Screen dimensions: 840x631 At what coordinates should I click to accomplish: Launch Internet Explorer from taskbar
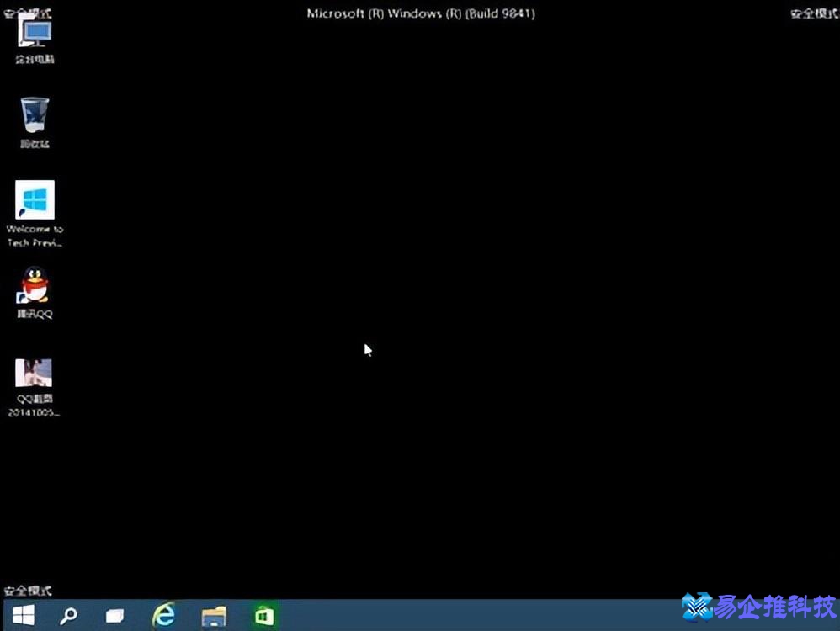point(164,616)
